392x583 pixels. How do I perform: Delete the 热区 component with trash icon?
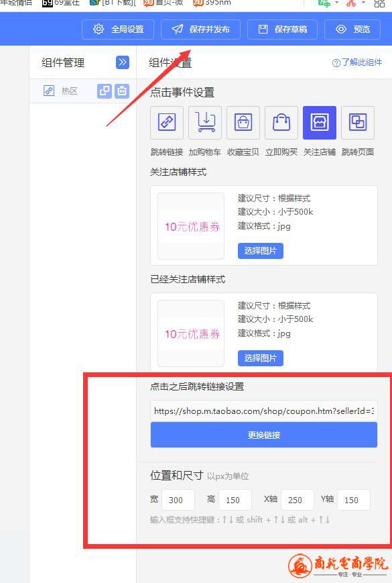122,91
